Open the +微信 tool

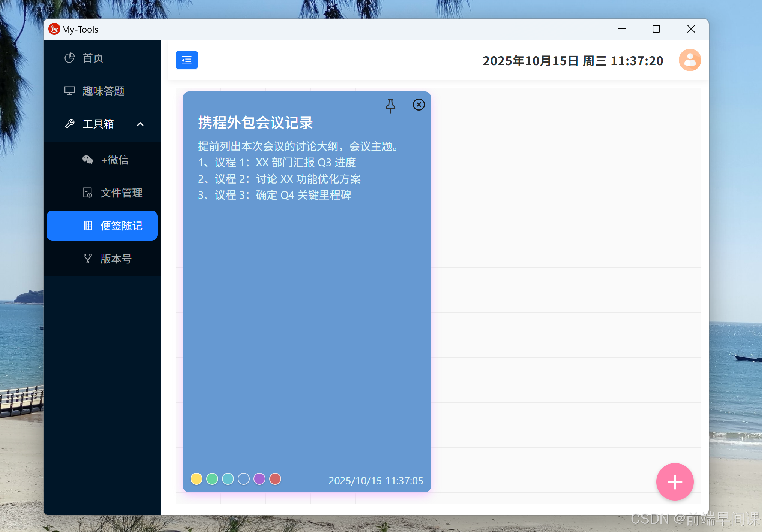coord(102,160)
